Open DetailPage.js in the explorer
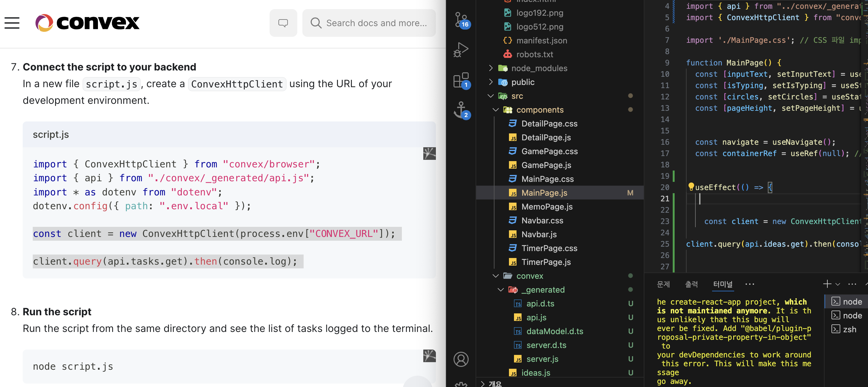This screenshot has width=868, height=387. [546, 137]
